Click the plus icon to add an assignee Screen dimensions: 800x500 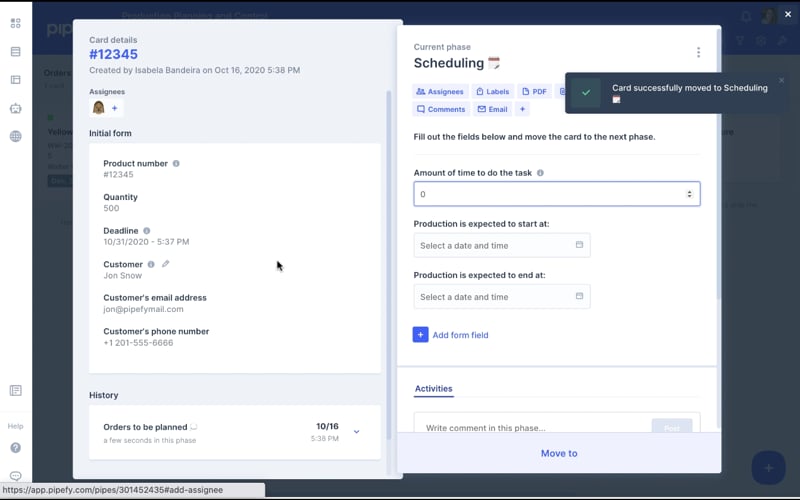114,108
